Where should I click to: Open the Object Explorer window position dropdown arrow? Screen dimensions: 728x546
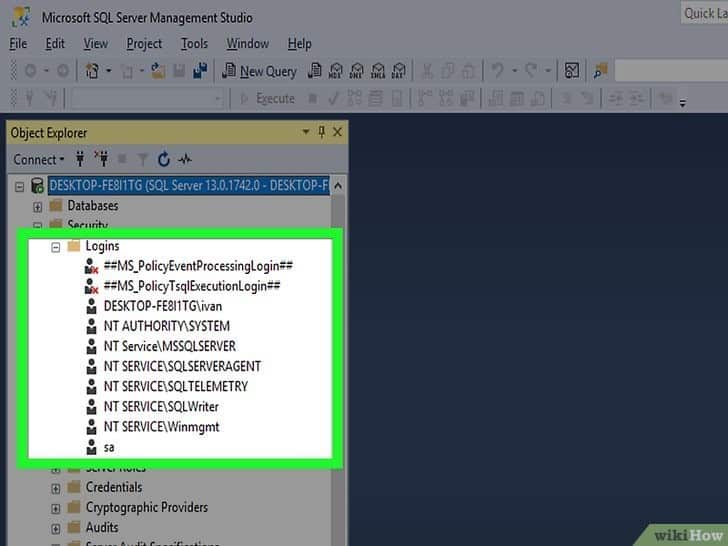[x=306, y=132]
